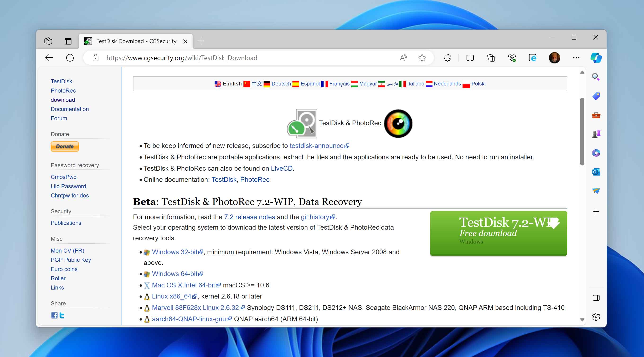The width and height of the screenshot is (644, 357).
Task: Select the download menu item in sidebar
Action: pyautogui.click(x=62, y=99)
